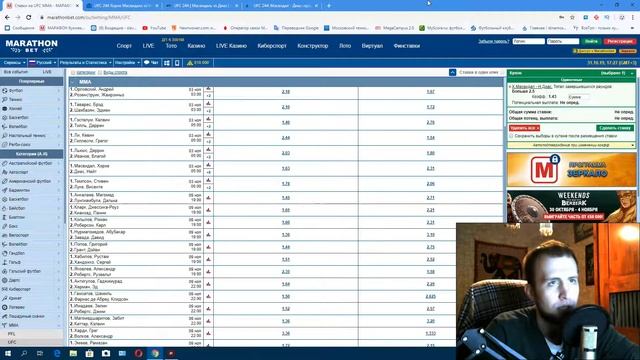Click 'Сделать ставку' place bet button
This screenshot has height=360, width=640.
coord(615,128)
